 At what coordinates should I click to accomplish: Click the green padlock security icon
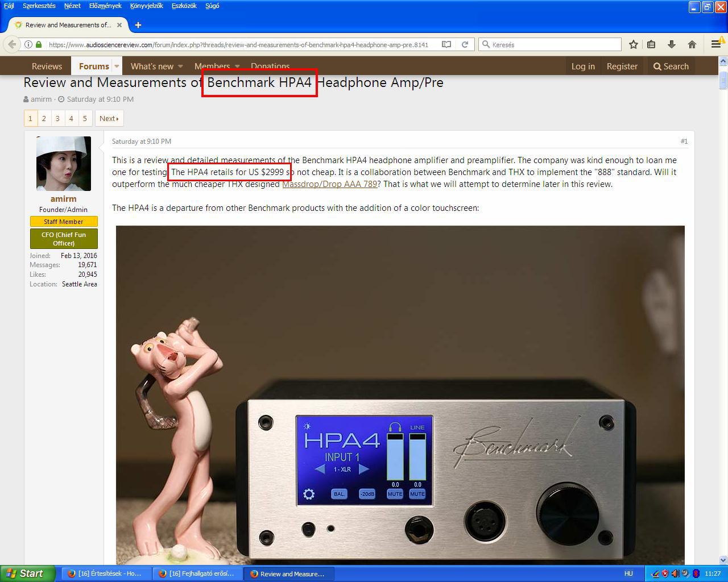39,44
